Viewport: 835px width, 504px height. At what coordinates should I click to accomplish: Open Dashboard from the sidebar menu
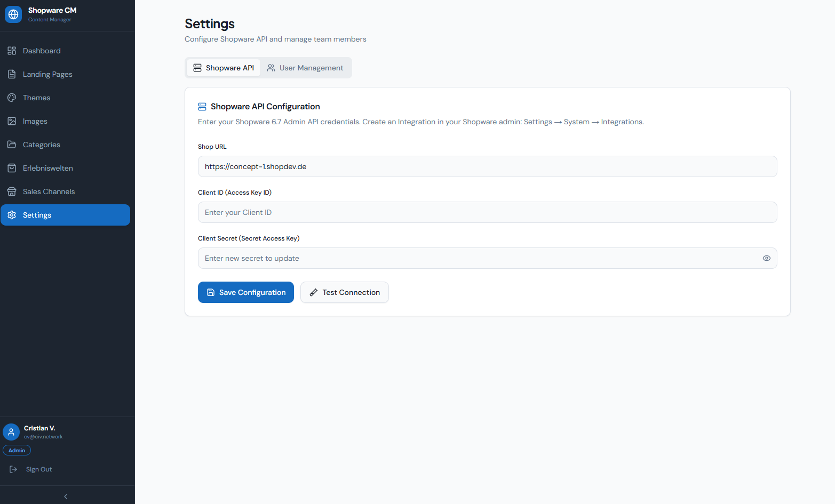click(x=65, y=51)
